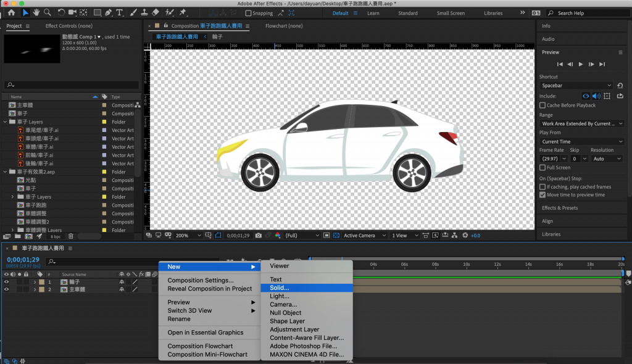The width and height of the screenshot is (632, 364).
Task: Click Composition Settings... in context menu
Action: [x=200, y=280]
